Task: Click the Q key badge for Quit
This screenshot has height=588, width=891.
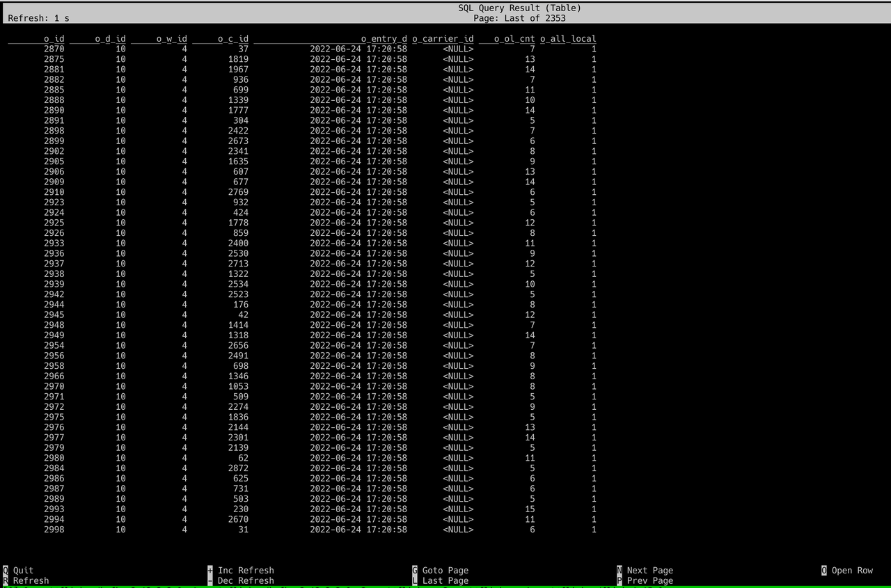Action: 5,570
